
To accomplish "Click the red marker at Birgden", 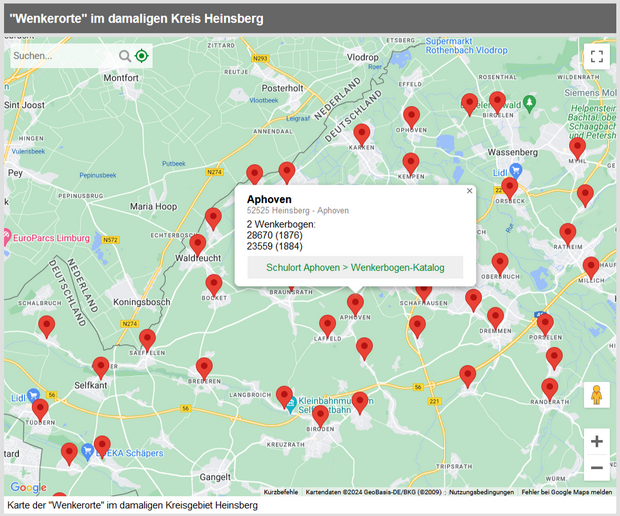I will [x=320, y=416].
